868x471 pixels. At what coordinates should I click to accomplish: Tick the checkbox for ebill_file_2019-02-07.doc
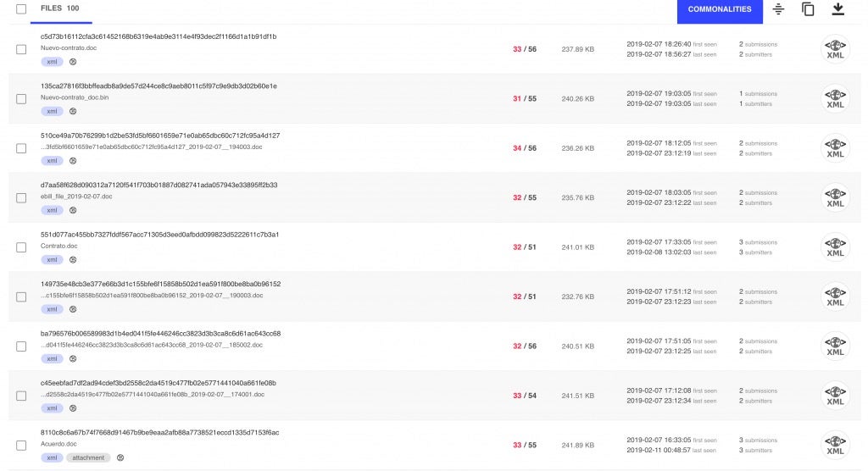point(21,197)
